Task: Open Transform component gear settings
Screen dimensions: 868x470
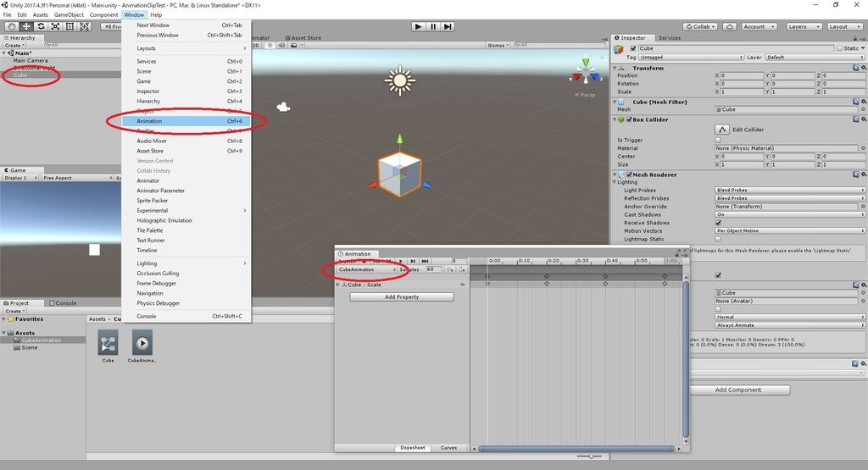Action: pos(864,68)
